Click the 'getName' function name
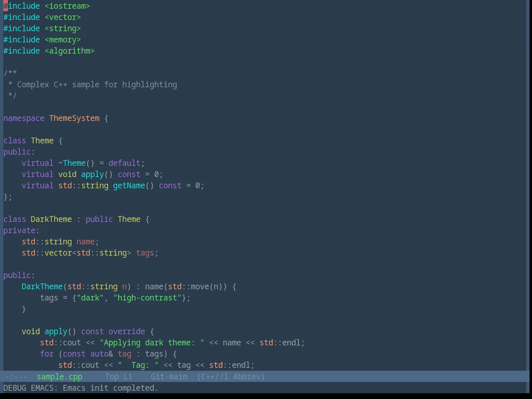 (129, 186)
